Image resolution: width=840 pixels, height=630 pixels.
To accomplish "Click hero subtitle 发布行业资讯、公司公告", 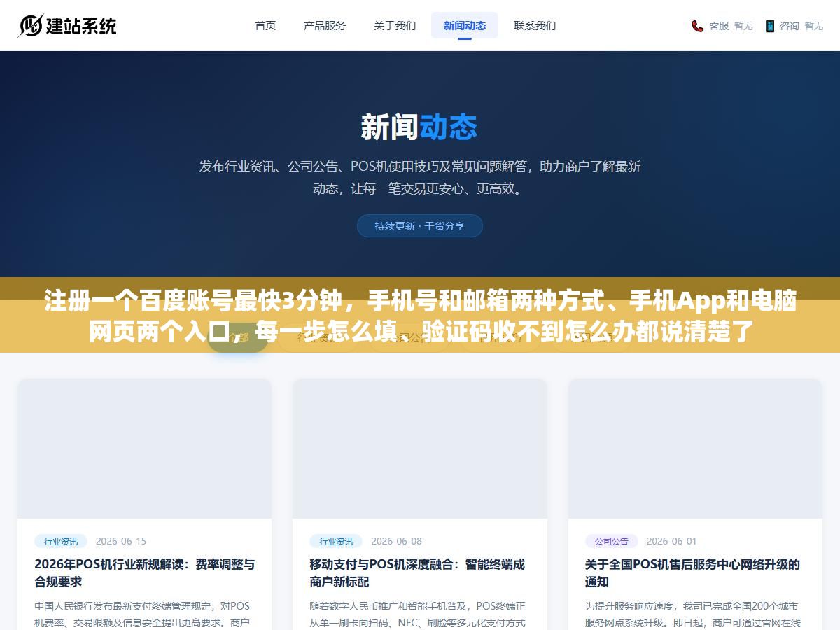I will point(420,177).
